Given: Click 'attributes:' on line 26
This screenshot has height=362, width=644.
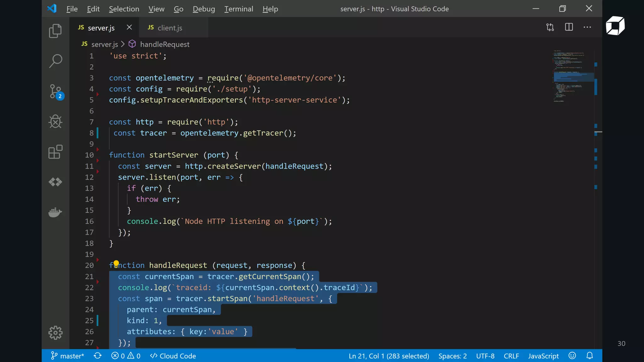Looking at the screenshot, I should pos(151,331).
